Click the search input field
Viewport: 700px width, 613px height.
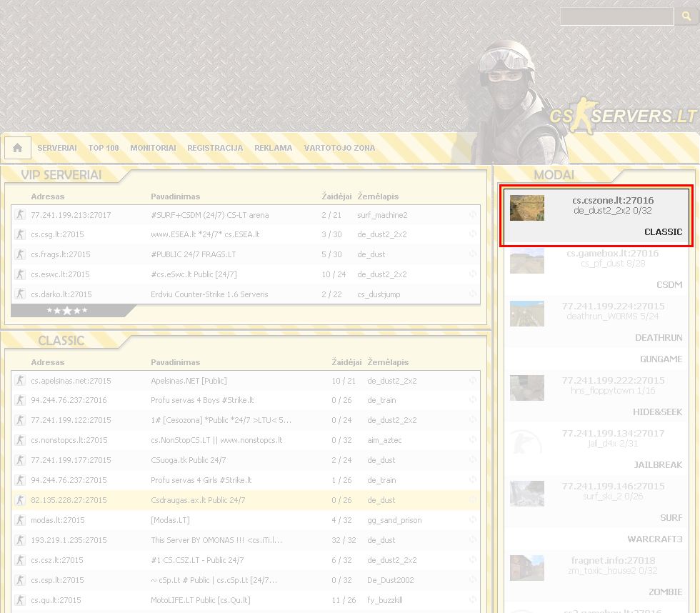click(x=617, y=16)
